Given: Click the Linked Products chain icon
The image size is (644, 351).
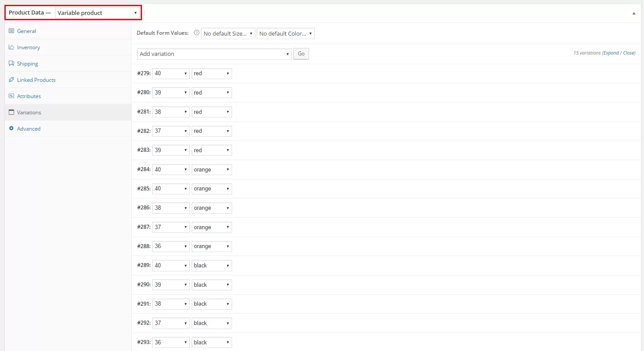Looking at the screenshot, I should 11,80.
